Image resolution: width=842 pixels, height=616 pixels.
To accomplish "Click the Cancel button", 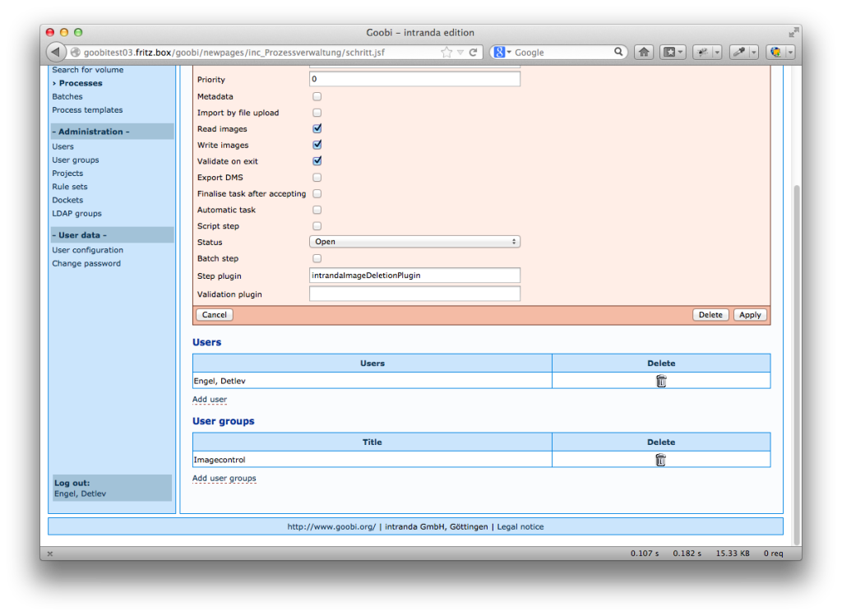I will point(215,315).
